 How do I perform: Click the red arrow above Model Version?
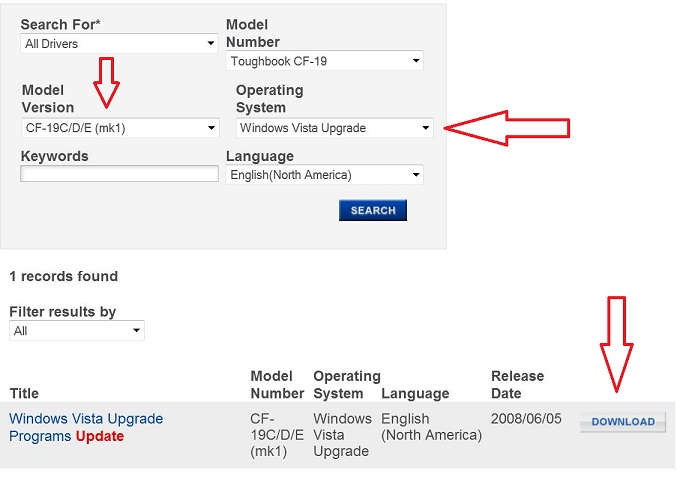click(x=106, y=82)
